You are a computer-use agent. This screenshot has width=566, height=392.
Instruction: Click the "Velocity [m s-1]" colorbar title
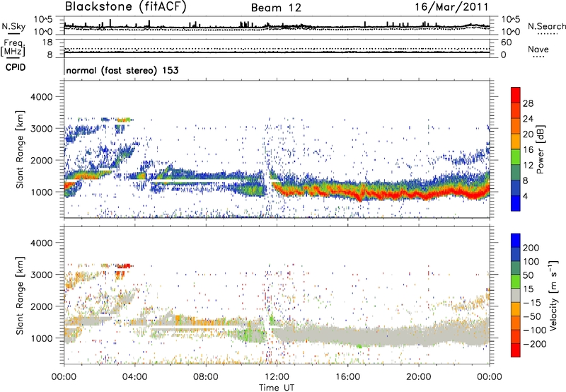point(553,296)
